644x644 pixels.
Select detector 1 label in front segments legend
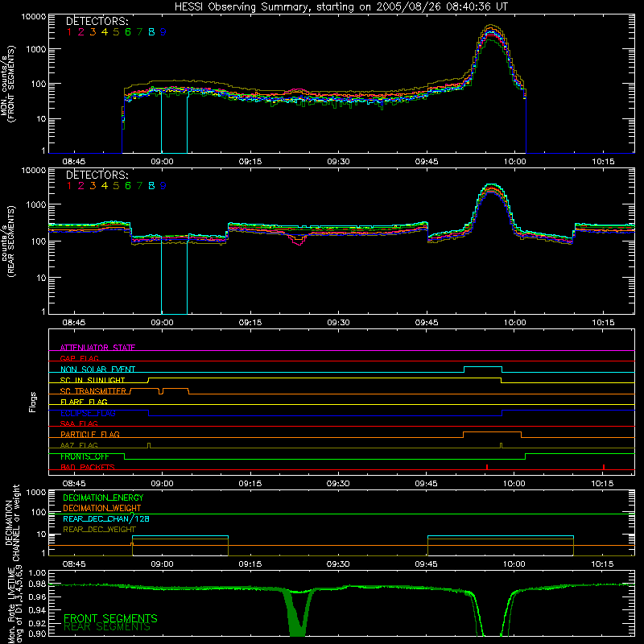point(69,31)
